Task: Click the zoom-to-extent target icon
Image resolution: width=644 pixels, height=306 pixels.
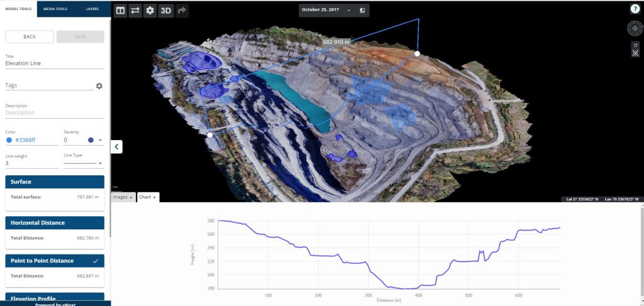Action: pyautogui.click(x=635, y=53)
